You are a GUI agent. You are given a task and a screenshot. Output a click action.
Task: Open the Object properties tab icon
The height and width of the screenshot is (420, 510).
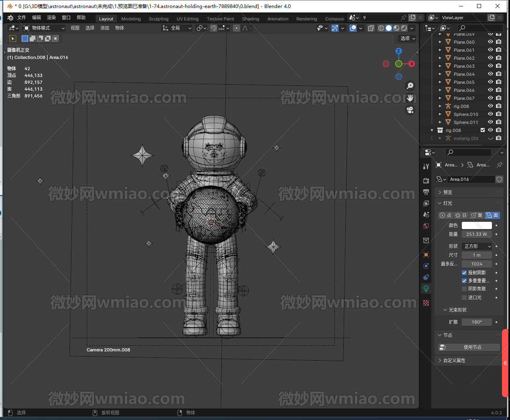[426, 255]
